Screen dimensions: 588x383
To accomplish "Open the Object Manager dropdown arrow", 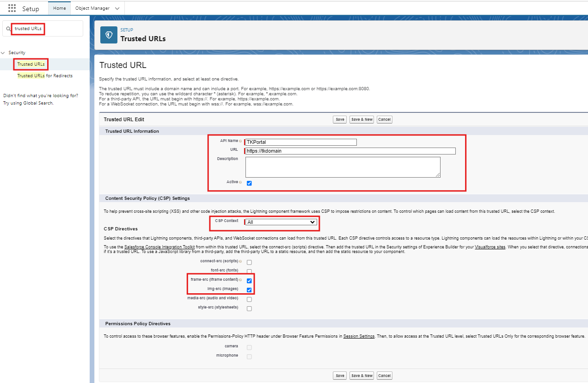I will click(117, 8).
